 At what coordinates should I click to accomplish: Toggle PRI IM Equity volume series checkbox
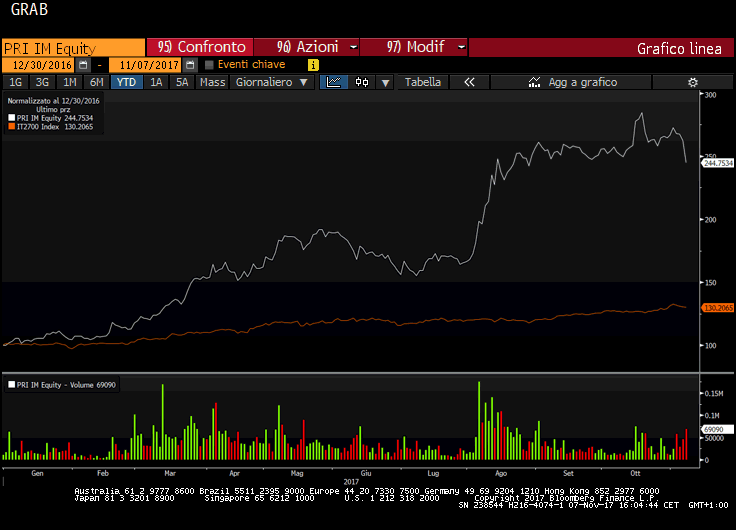click(x=10, y=384)
